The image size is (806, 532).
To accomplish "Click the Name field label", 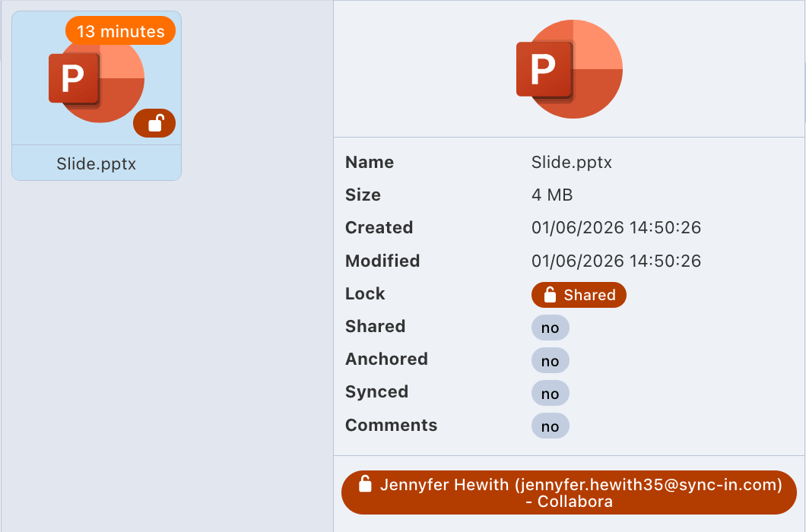I will coord(370,162).
